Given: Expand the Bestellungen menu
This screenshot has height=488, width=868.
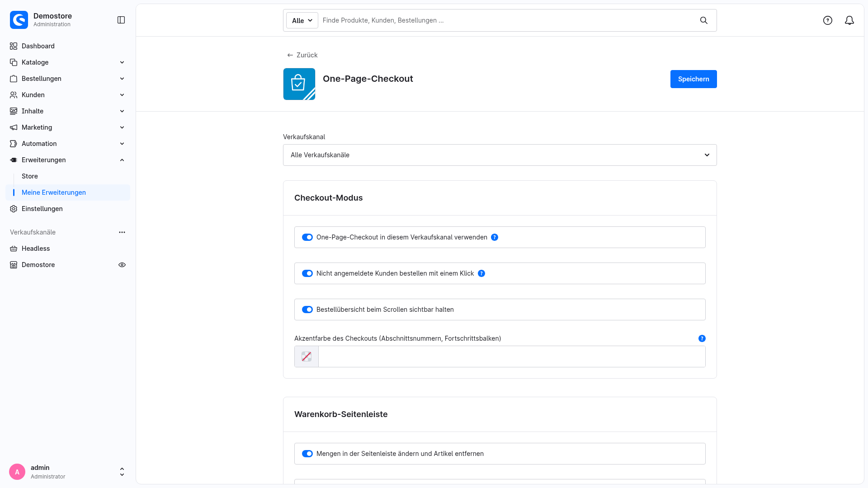Looking at the screenshot, I should coord(68,79).
